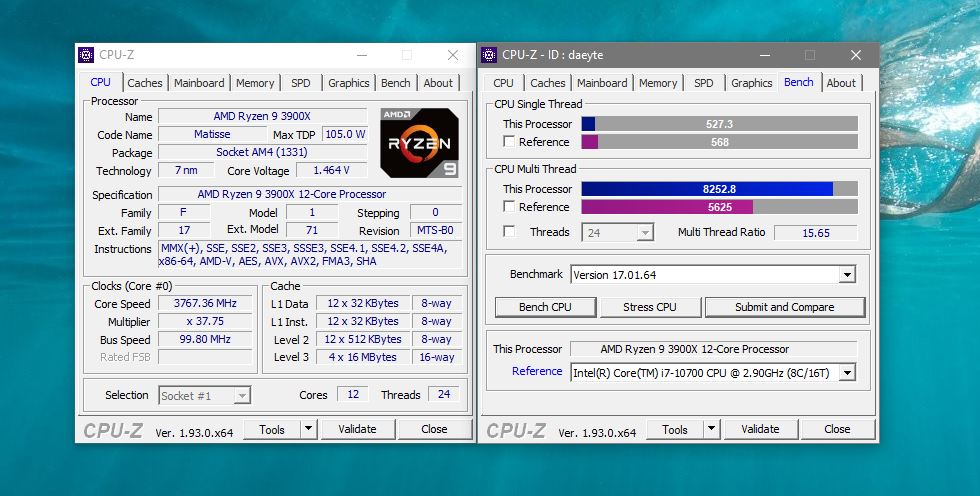Switch to the Caches tab in the left window
The height and width of the screenshot is (496, 980).
point(145,83)
